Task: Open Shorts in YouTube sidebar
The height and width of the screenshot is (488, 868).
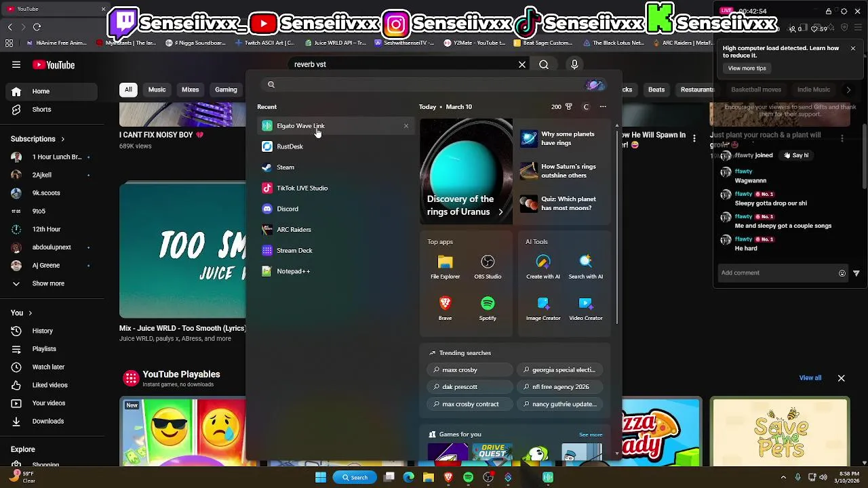Action: (x=52, y=109)
